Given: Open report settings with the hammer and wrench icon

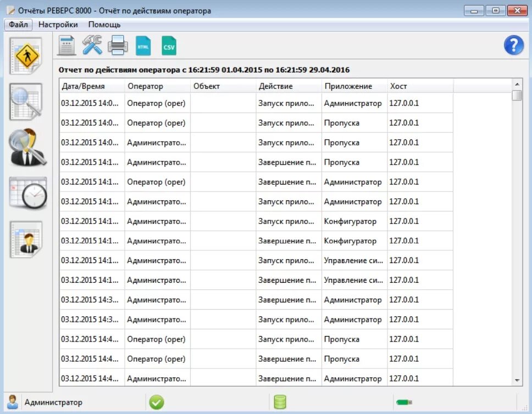Looking at the screenshot, I should 92,45.
